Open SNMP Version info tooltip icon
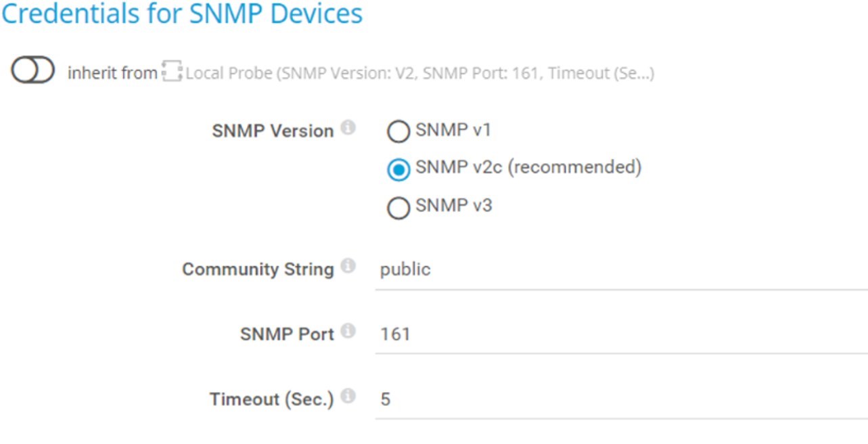This screenshot has height=444, width=868. [348, 127]
